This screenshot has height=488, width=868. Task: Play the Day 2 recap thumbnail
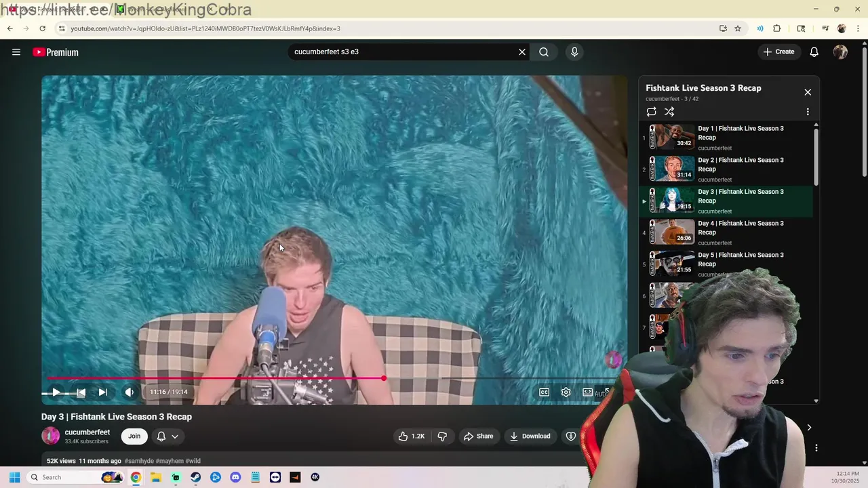(671, 169)
